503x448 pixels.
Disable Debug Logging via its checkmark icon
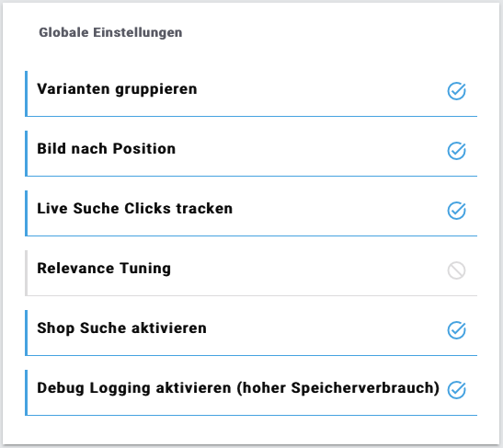point(456,390)
